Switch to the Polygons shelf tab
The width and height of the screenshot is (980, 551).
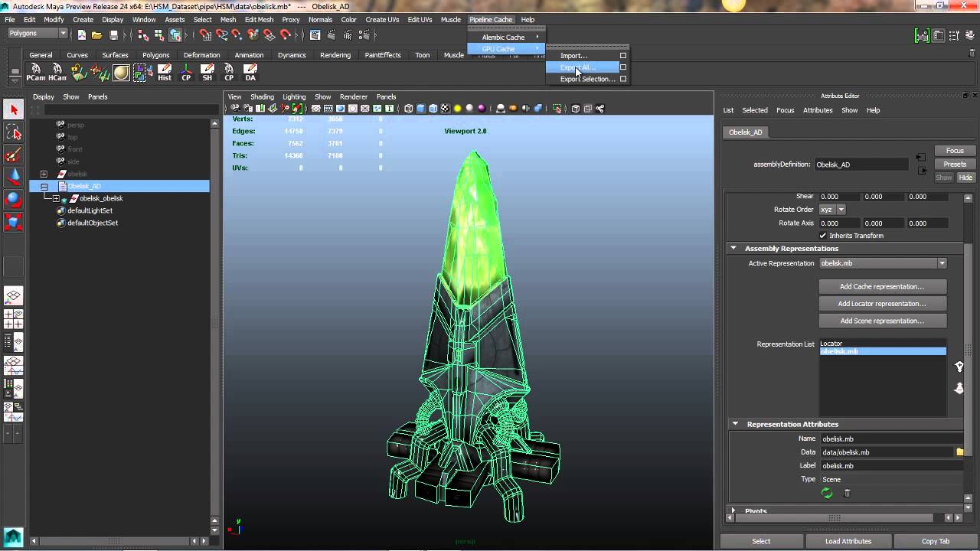click(x=155, y=55)
